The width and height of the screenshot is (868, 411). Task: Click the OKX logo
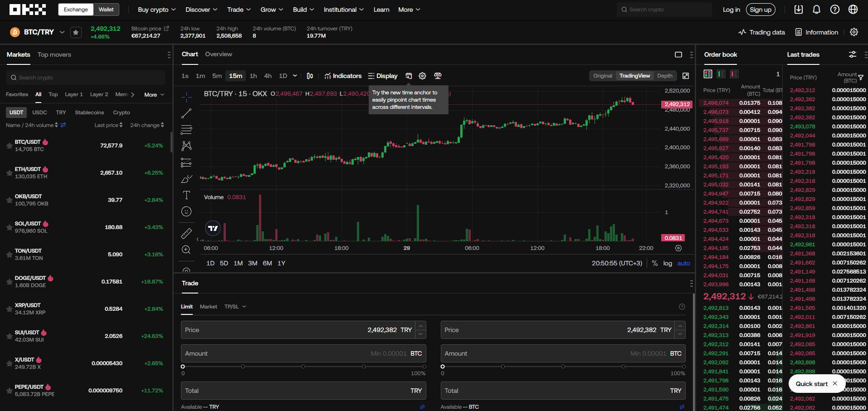coord(28,10)
